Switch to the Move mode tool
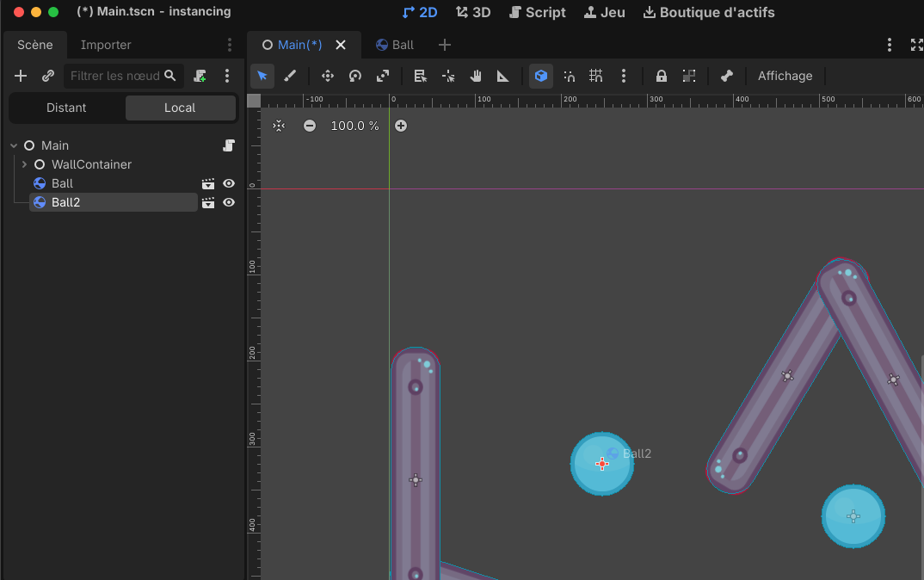The width and height of the screenshot is (924, 580). [x=328, y=76]
